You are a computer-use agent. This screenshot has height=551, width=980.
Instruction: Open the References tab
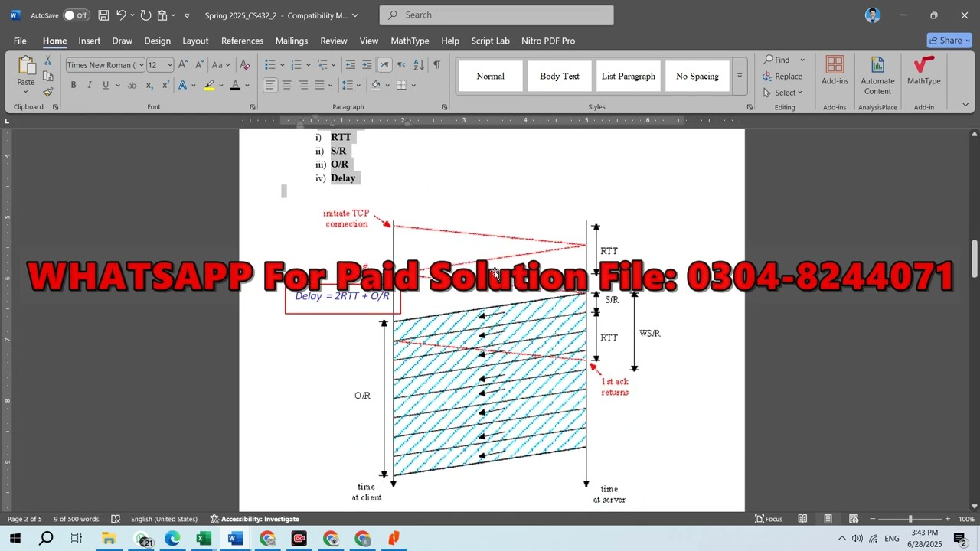click(x=242, y=41)
